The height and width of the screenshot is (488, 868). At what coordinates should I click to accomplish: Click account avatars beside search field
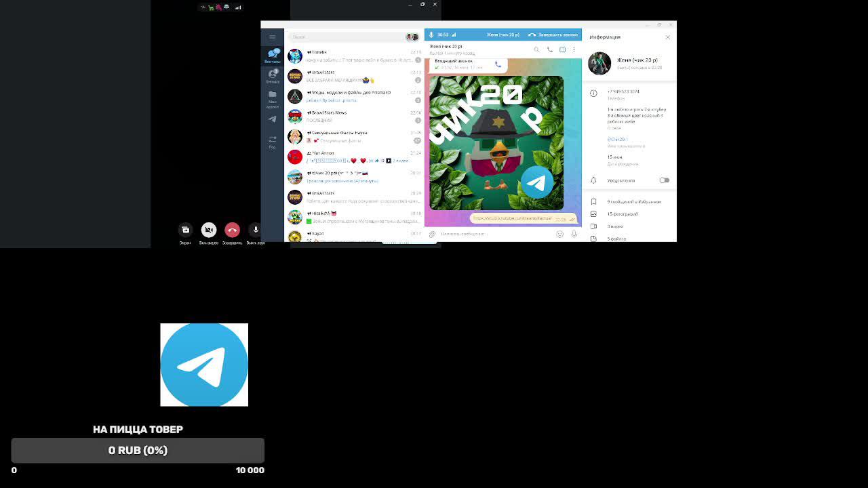[412, 37]
